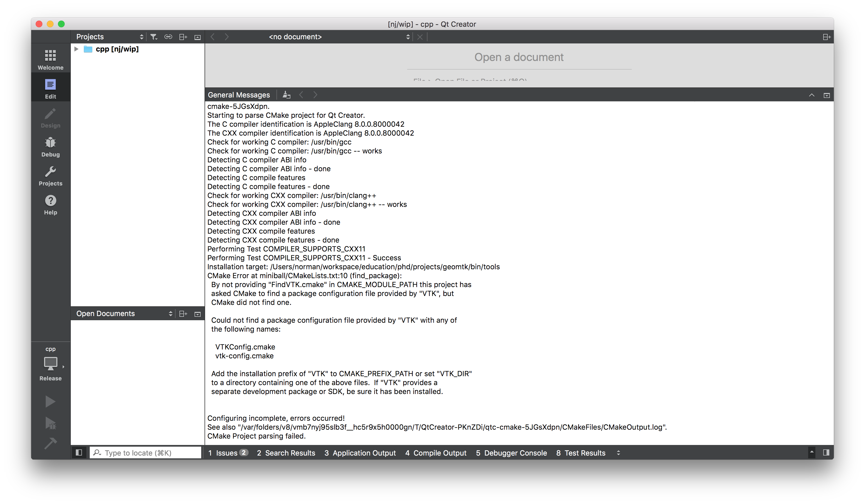Click the vtk-config.cmake line
The width and height of the screenshot is (865, 504).
[244, 356]
